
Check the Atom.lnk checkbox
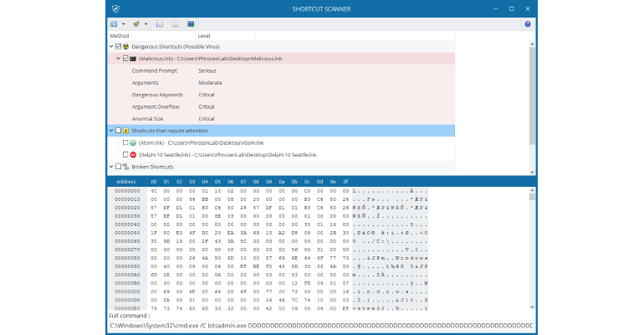coord(125,142)
